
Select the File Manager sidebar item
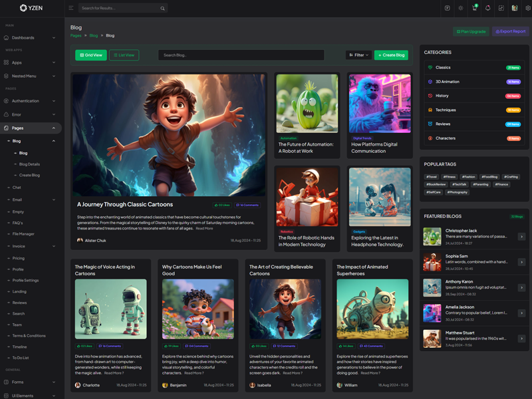23,234
